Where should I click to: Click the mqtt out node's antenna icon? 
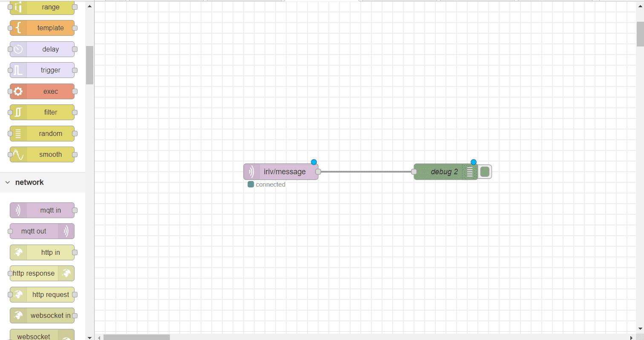[x=66, y=231]
